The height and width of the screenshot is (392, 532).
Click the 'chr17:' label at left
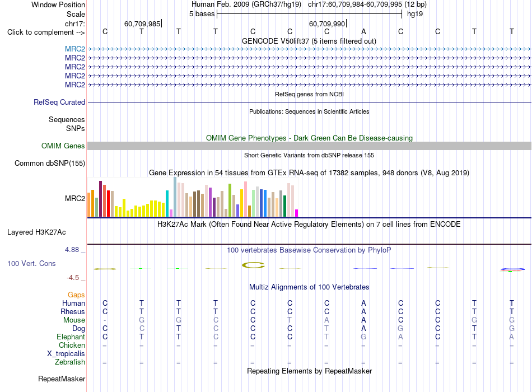click(x=75, y=24)
